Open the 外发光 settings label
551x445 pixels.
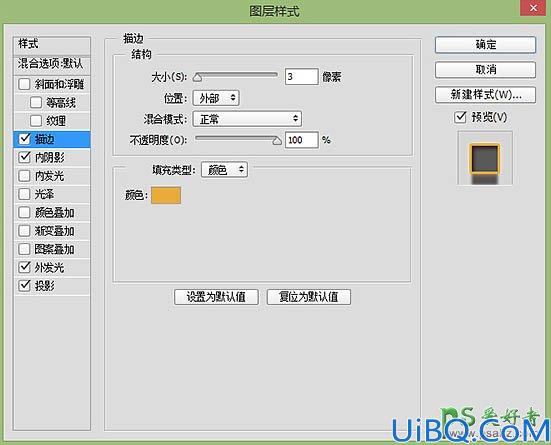point(49,268)
